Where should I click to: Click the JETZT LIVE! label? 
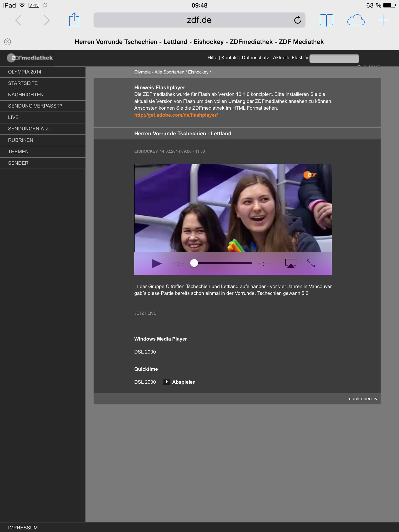146,313
